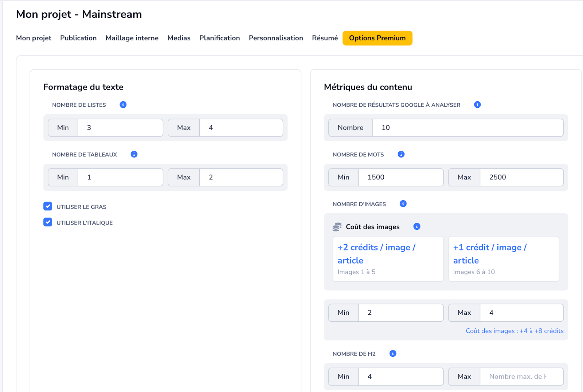Switch to Publication tab
Image resolution: width=583 pixels, height=392 pixels.
pos(78,38)
